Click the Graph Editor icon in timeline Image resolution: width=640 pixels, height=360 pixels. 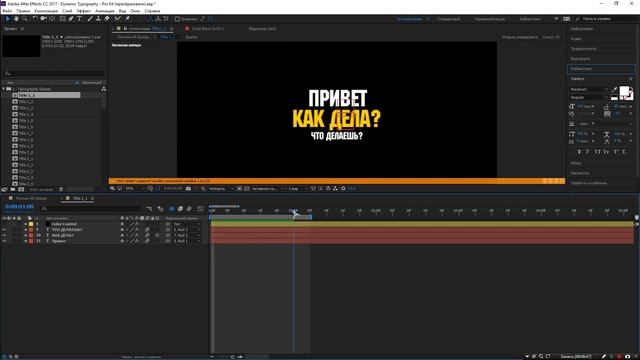(x=200, y=209)
